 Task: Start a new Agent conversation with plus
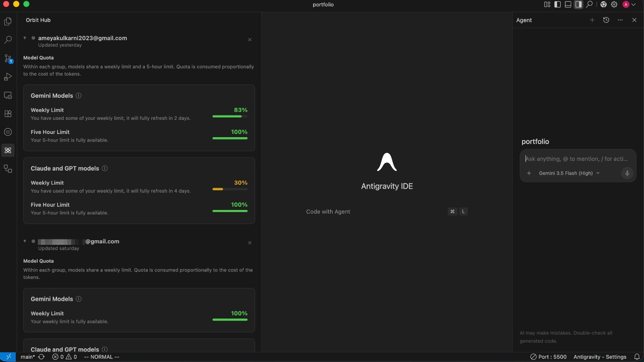pos(592,20)
